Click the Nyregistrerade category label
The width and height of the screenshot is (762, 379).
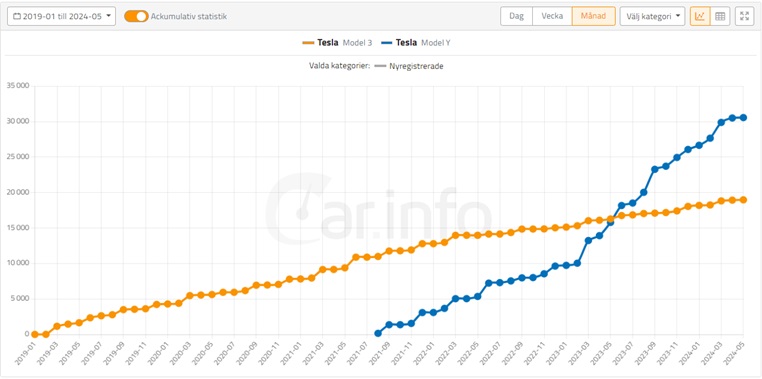click(x=416, y=66)
